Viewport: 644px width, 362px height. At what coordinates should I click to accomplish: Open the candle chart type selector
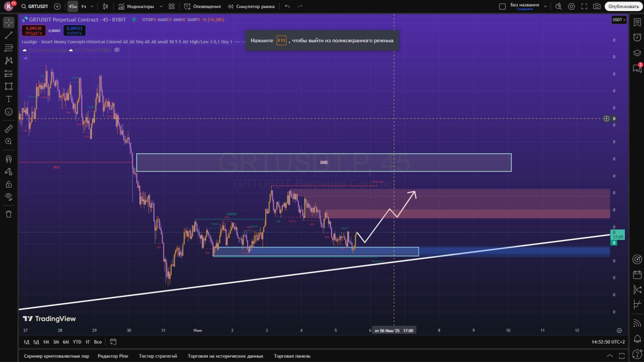105,7
